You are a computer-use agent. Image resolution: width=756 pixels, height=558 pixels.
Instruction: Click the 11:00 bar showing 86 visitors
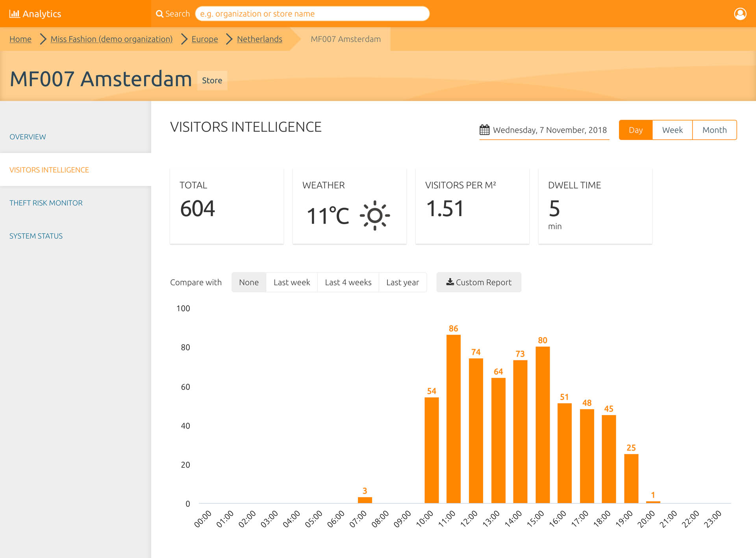pyautogui.click(x=454, y=419)
